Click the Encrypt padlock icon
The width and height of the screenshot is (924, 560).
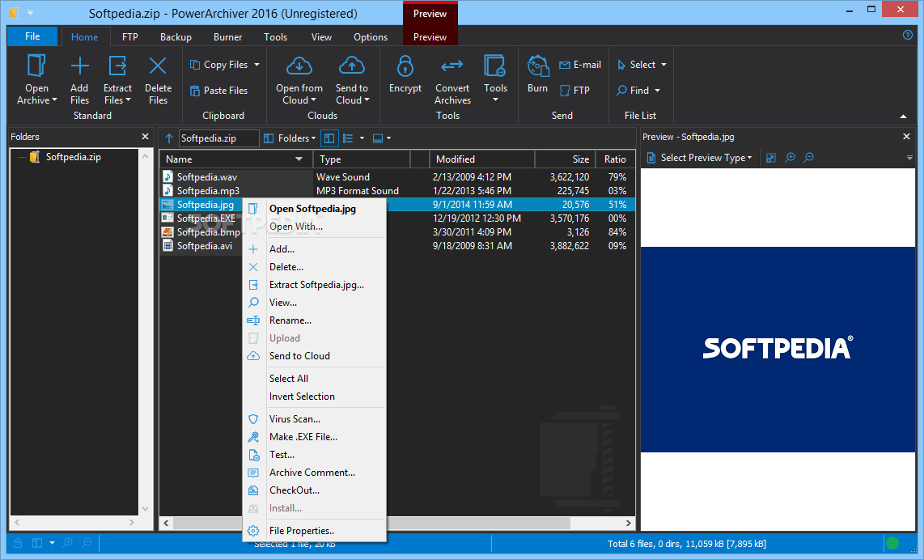(x=405, y=66)
